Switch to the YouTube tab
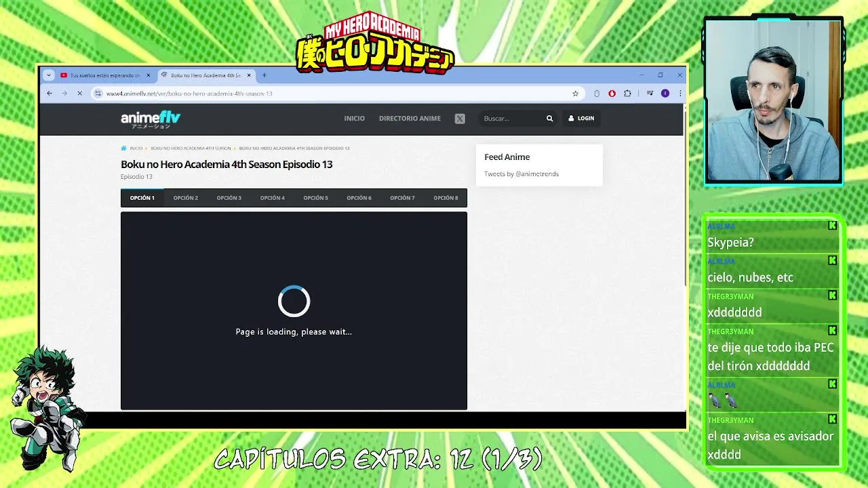Screen dimensions: 868x488 (104, 75)
